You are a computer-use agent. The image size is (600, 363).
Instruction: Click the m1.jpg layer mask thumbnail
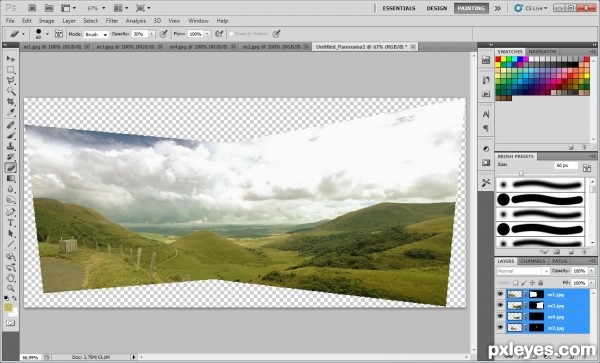(536, 294)
